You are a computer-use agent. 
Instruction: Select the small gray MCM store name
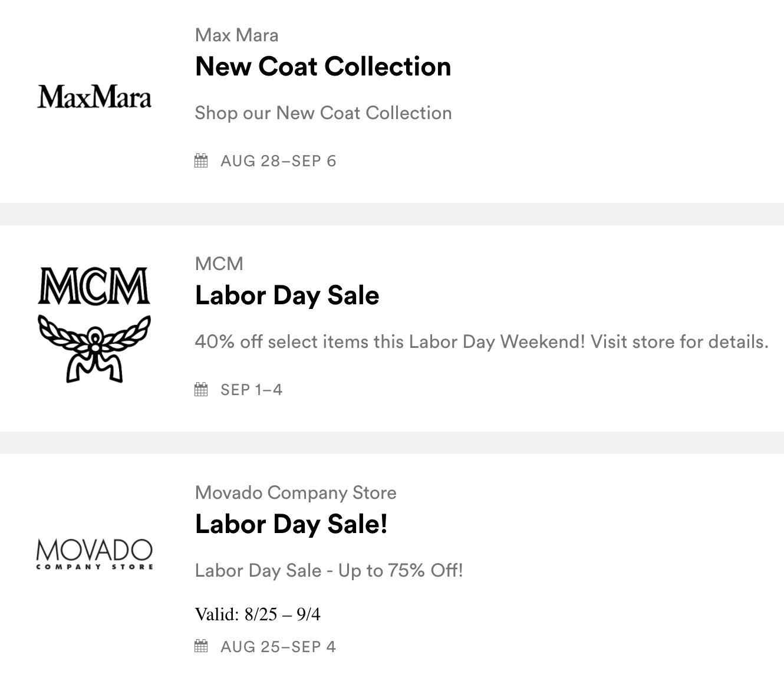click(x=219, y=264)
